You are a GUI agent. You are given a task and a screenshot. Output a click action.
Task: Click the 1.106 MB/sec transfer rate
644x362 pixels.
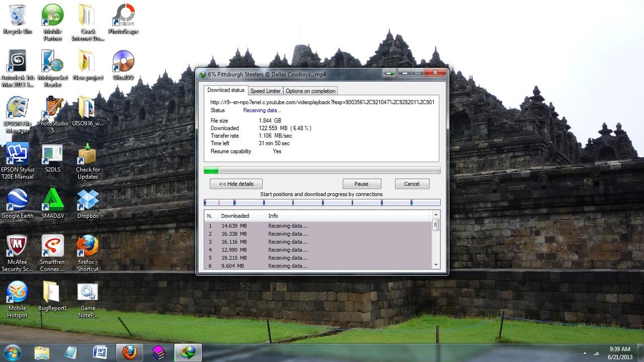click(275, 136)
